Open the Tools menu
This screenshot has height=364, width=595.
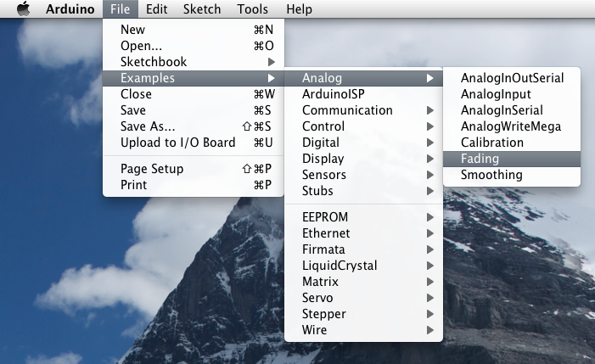253,8
